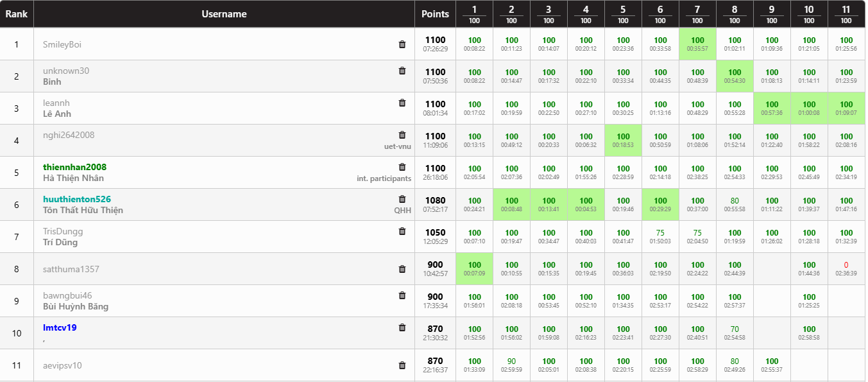Click trash icon for SmileyBoi

[x=402, y=44]
